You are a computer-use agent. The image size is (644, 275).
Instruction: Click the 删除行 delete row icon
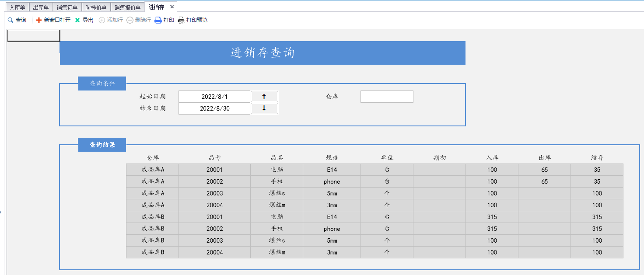[x=130, y=20]
